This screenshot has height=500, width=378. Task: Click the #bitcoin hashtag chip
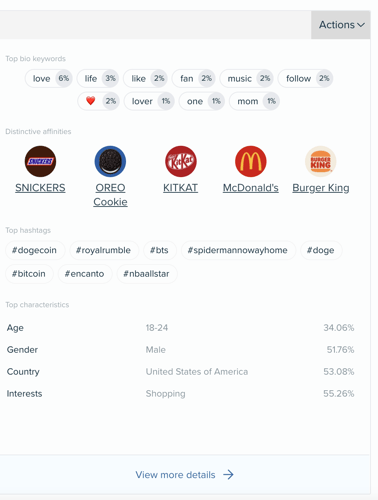pos(29,274)
